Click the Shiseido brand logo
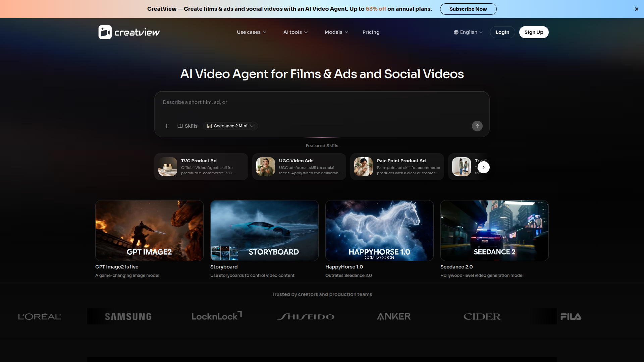 (305, 317)
